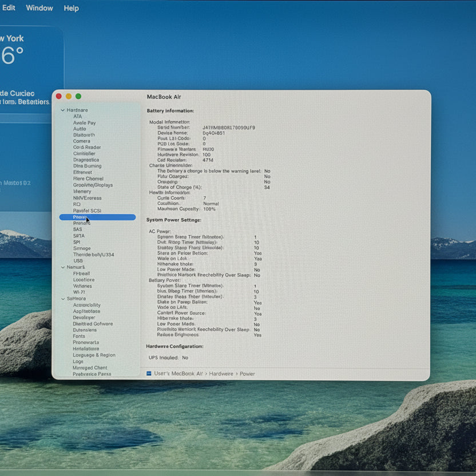
Task: Open the New York weather widget on the desktop
Action: 31,70
